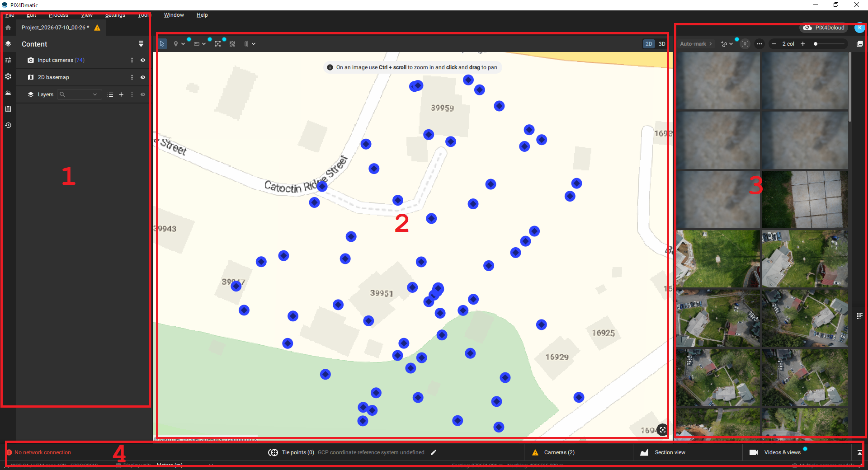
Task: Open the Section view panel
Action: pos(663,452)
